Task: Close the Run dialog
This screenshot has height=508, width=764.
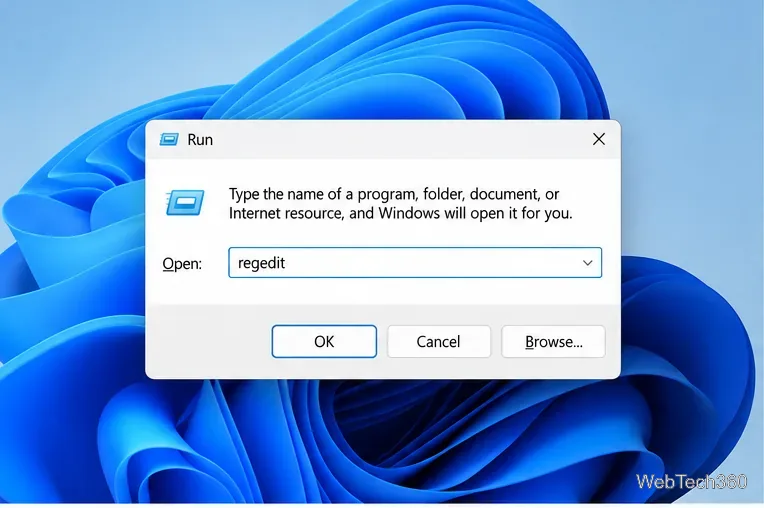Action: (599, 139)
